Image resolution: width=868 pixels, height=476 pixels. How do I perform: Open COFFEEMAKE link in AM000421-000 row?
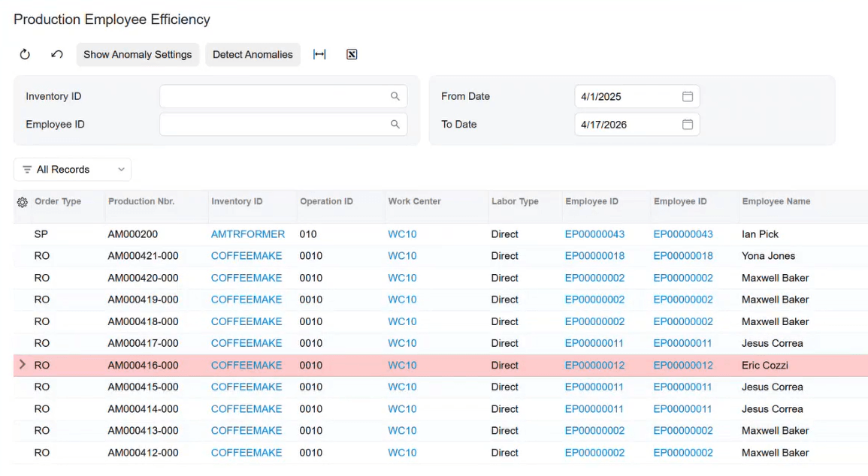(246, 256)
